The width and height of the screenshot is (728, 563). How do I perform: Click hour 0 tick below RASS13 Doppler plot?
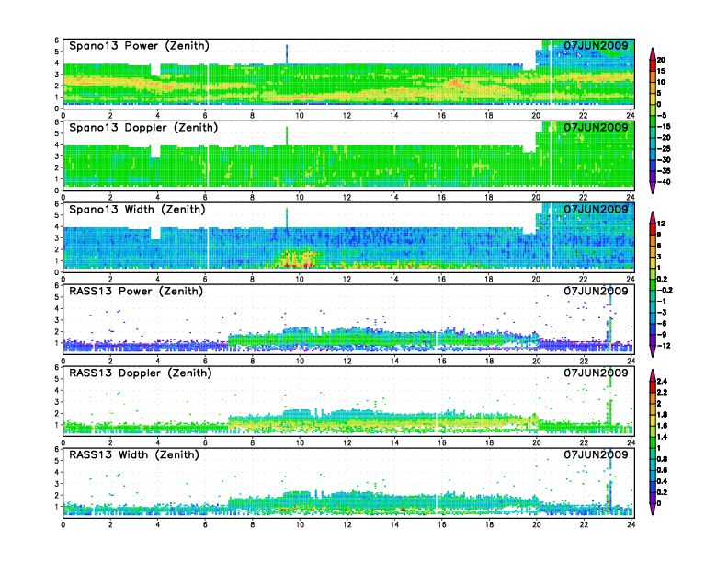63,443
